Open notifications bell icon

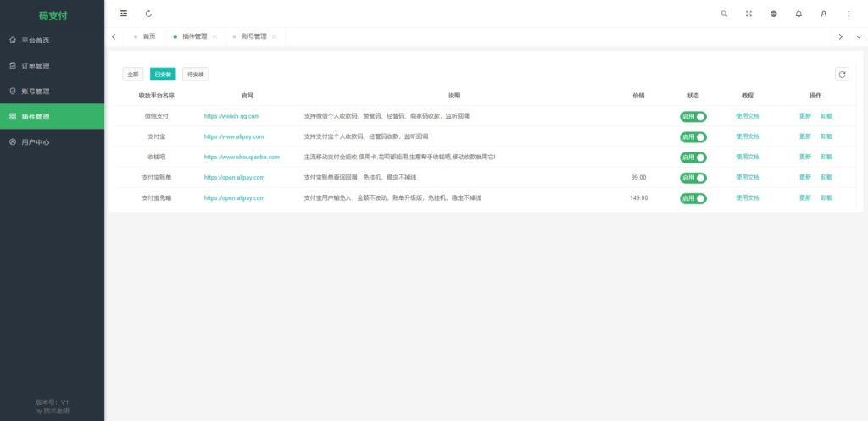pos(798,14)
